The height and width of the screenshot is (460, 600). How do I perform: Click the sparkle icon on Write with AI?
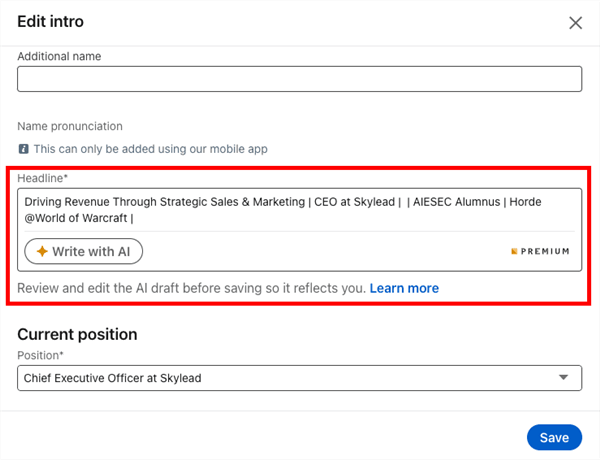(x=42, y=252)
